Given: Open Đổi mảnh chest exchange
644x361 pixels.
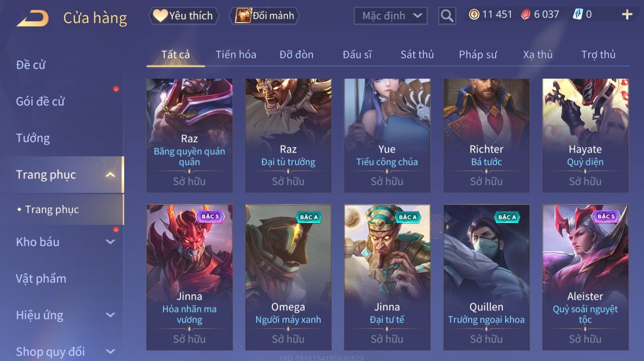Looking at the screenshot, I should pyautogui.click(x=264, y=16).
